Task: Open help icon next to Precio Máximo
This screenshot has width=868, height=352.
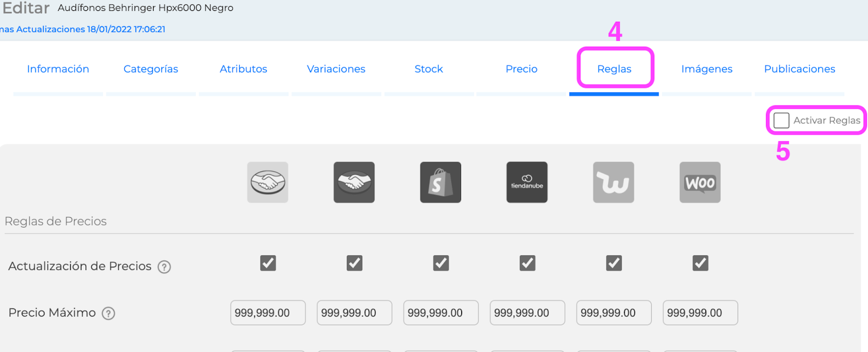Action: click(108, 313)
